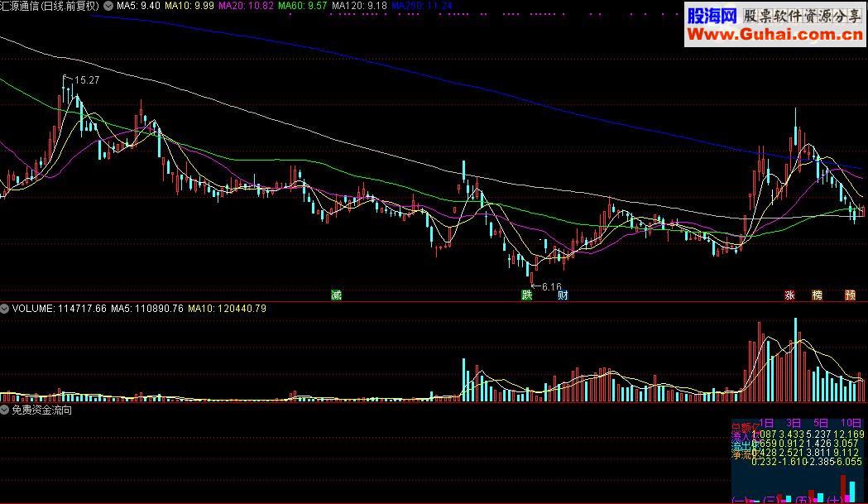Click the 减 event marker icon
Image resolution: width=868 pixels, height=504 pixels.
pos(336,295)
